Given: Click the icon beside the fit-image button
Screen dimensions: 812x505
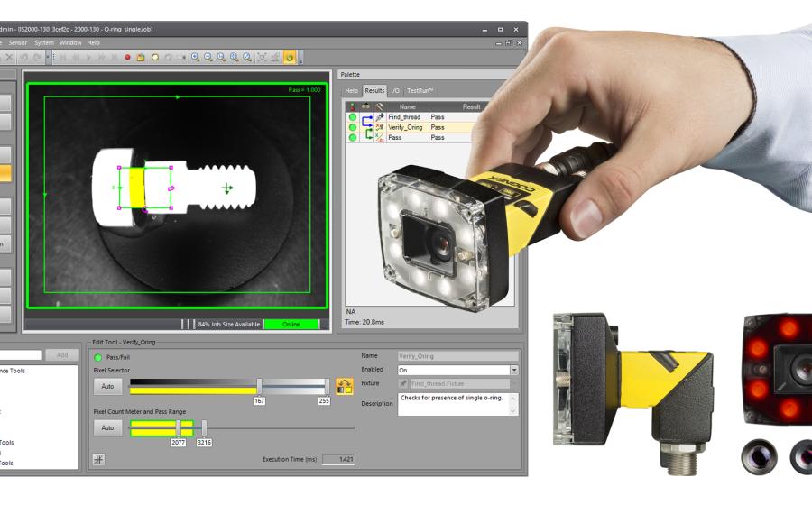Looking at the screenshot, I should [275, 58].
